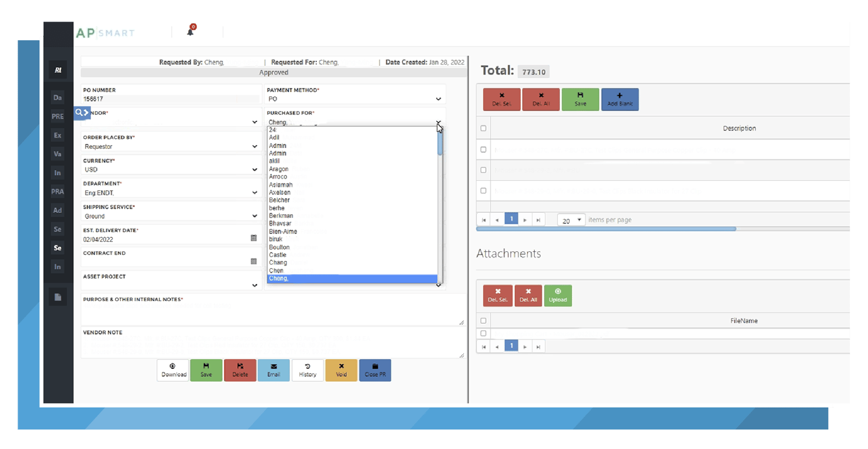The width and height of the screenshot is (868, 449).
Task: Check the first attachment row checkbox
Action: (x=484, y=333)
